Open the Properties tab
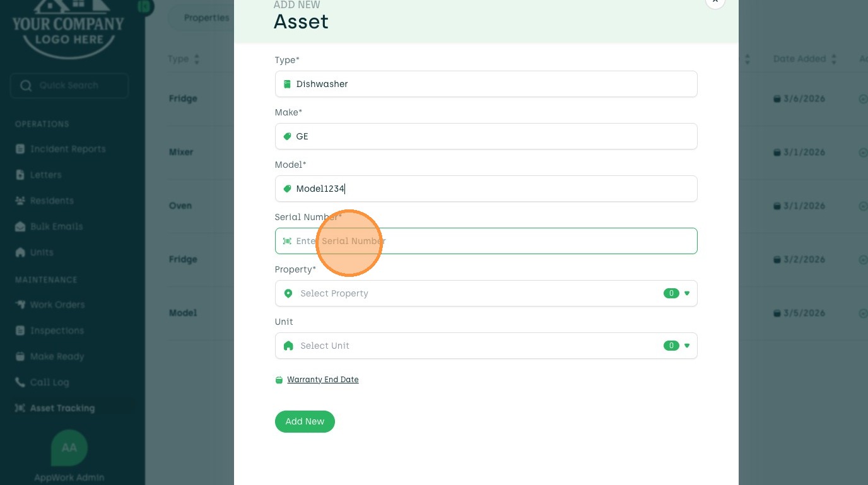Image resolution: width=868 pixels, height=485 pixels. (206, 18)
